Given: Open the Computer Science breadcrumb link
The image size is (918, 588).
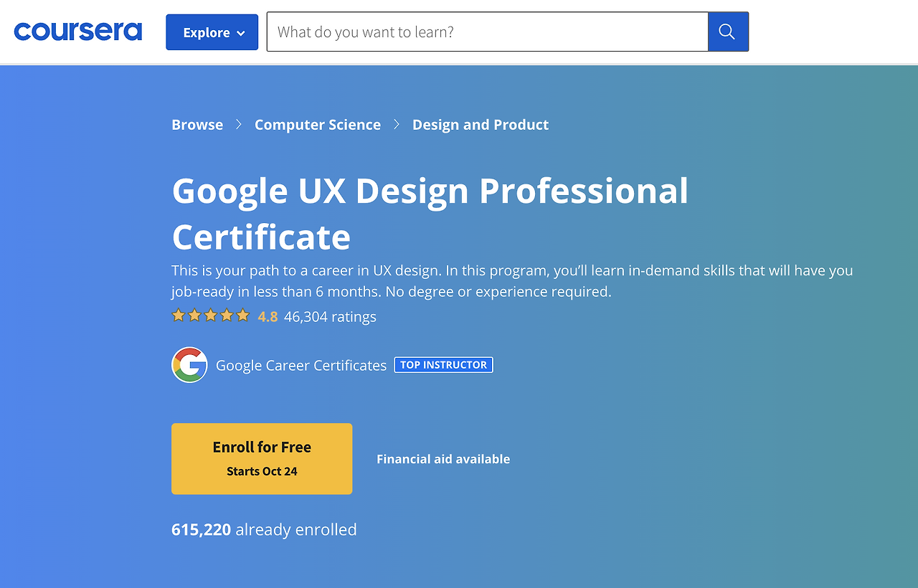Looking at the screenshot, I should click(x=318, y=125).
